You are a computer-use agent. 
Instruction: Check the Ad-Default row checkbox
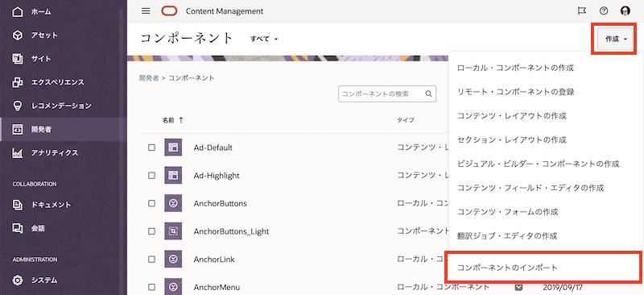point(151,147)
